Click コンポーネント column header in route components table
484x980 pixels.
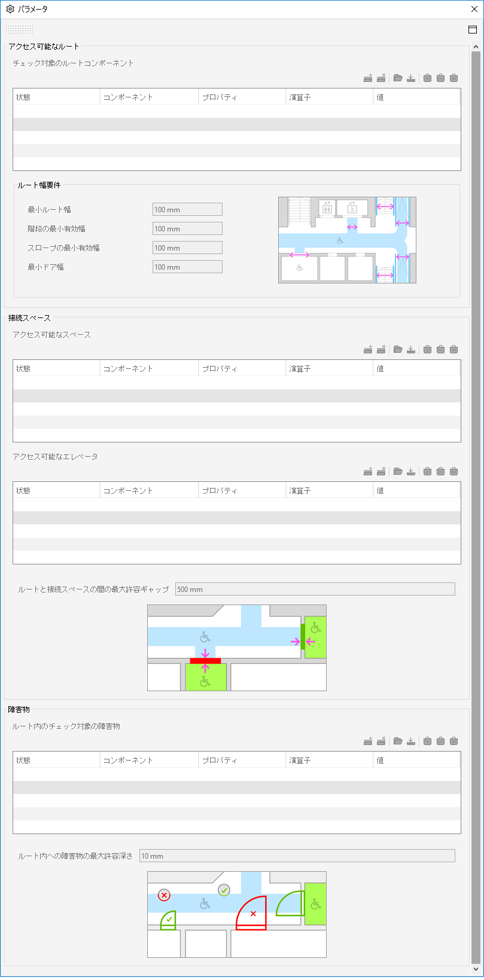149,97
